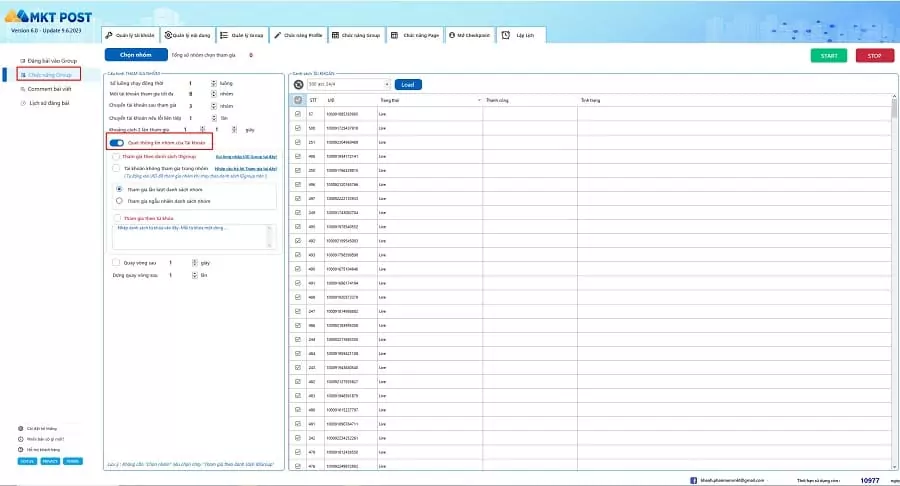The image size is (900, 486).
Task: Open Lịch sử đăng bài in sidebar
Action: click(x=45, y=103)
